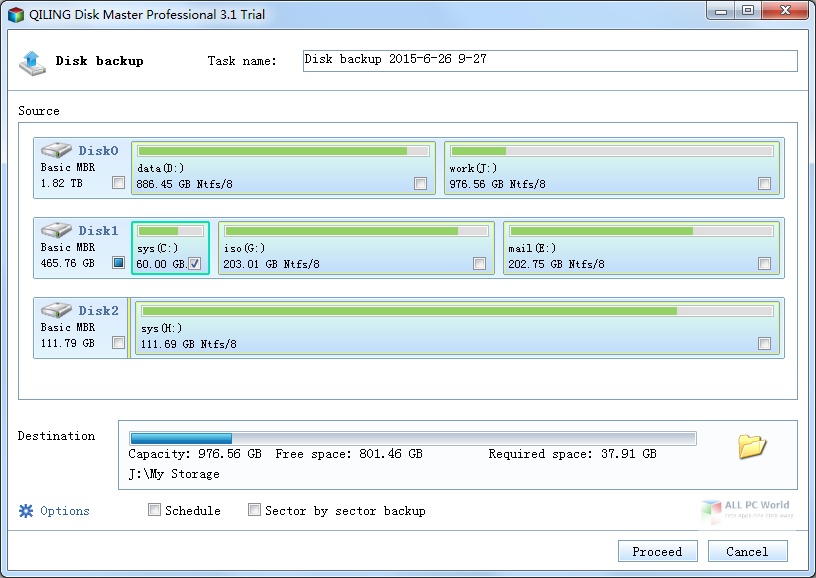Maximize the QILING Disk Master window
The width and height of the screenshot is (816, 578).
pos(748,11)
